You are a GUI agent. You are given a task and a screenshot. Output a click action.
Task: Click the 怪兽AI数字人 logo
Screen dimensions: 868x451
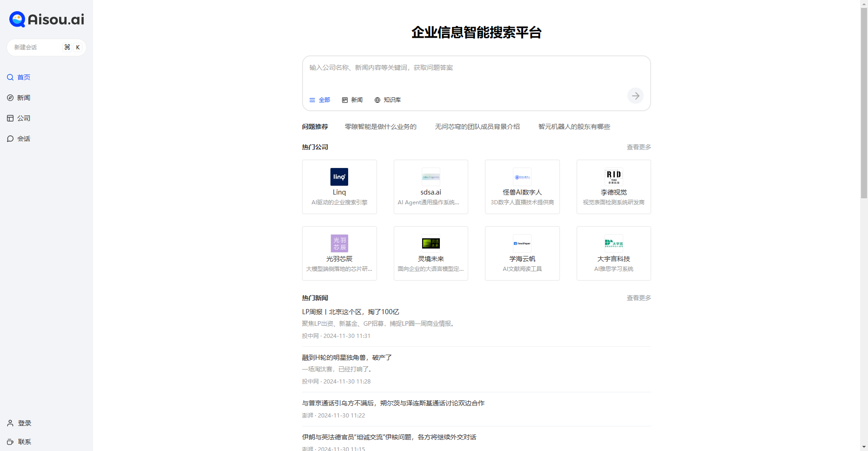(x=522, y=177)
